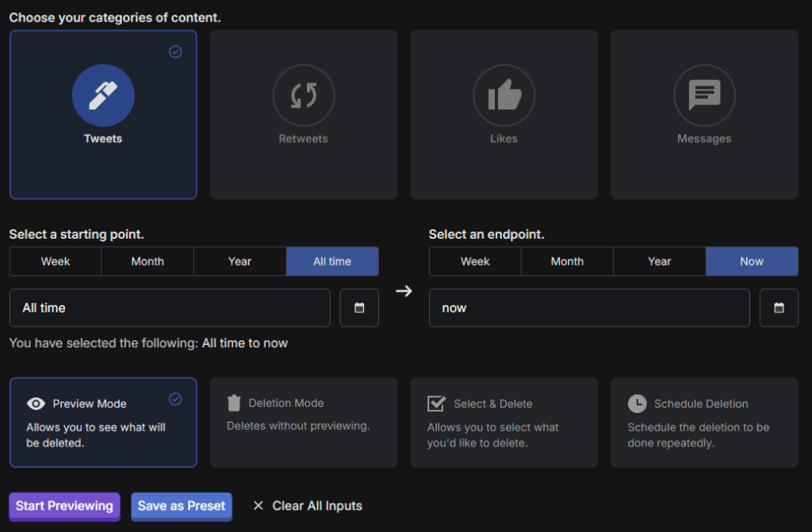Image resolution: width=812 pixels, height=532 pixels.
Task: Choose the Likes thumbs-up icon
Action: 504,96
